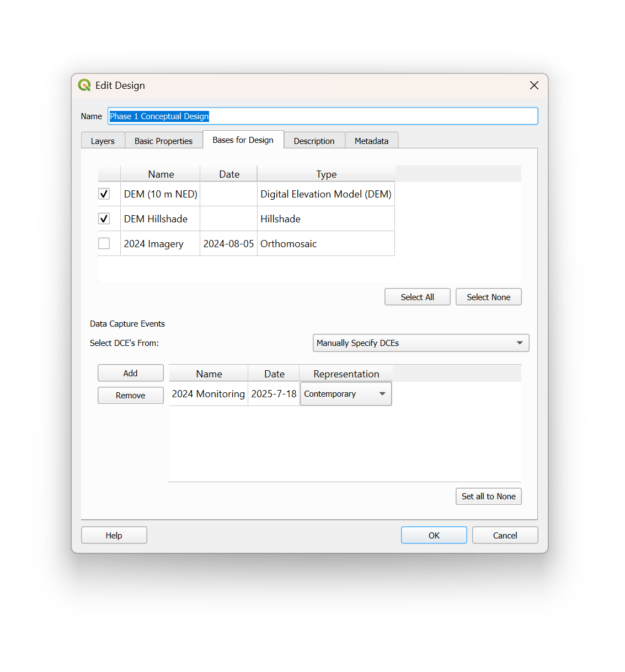This screenshot has height=672, width=625.
Task: Uncheck the DEM Hillshade checkbox
Action: click(104, 218)
